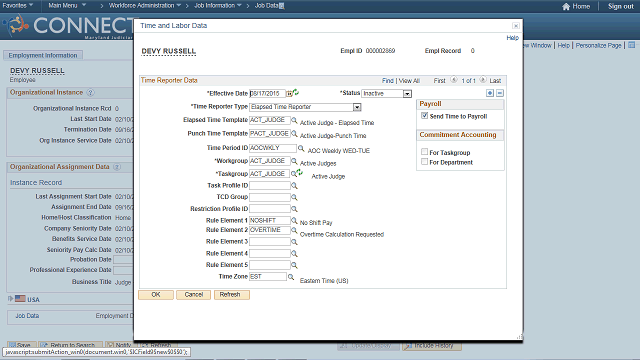The width and height of the screenshot is (640, 360).
Task: Open the Effective Date calendar picker
Action: click(x=289, y=93)
